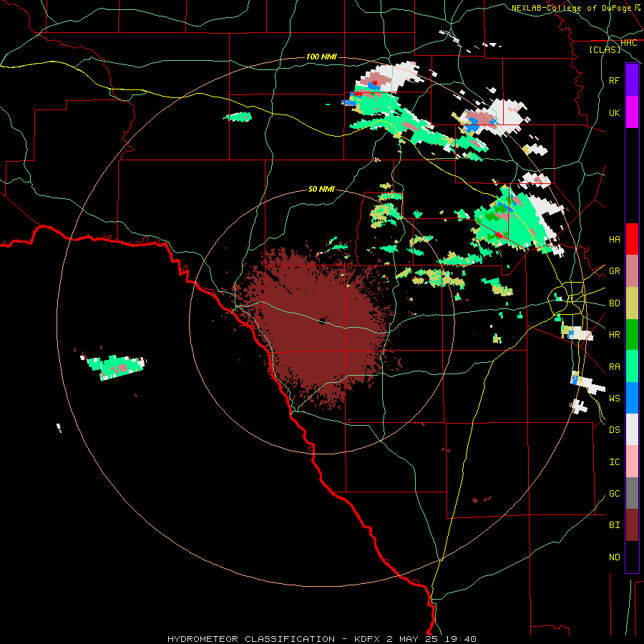Pick the HR heavy rain green swatch

tap(632, 334)
